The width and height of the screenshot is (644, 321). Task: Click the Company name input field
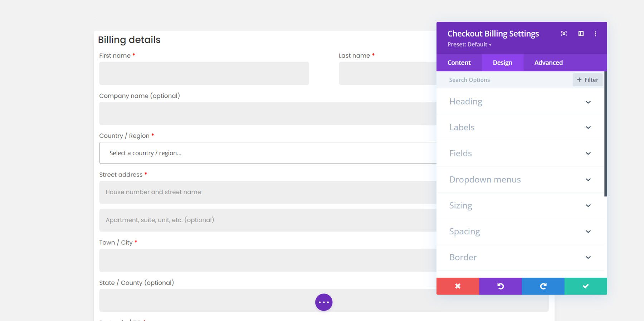tap(268, 113)
